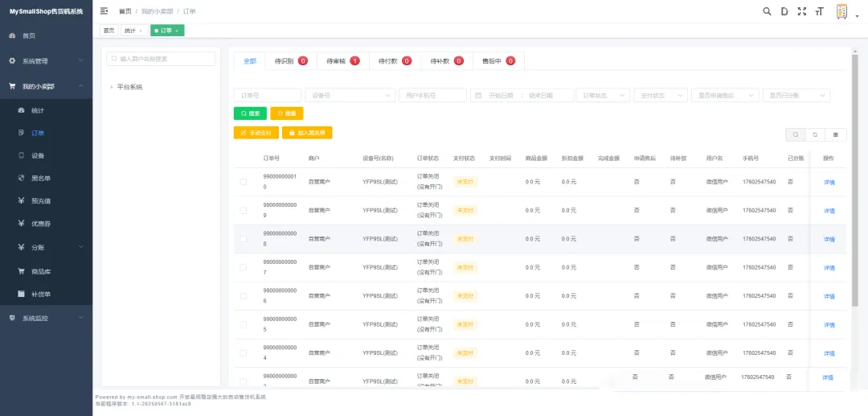Click the D documentation icon in header
868x416 pixels.
tap(784, 11)
